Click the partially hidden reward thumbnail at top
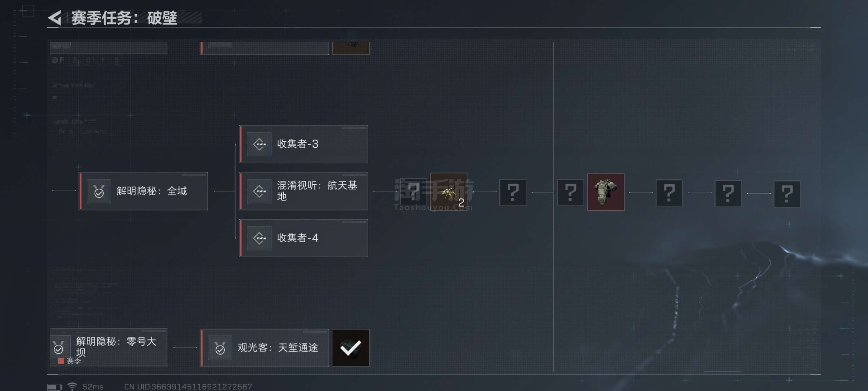The height and width of the screenshot is (391, 868). [351, 48]
